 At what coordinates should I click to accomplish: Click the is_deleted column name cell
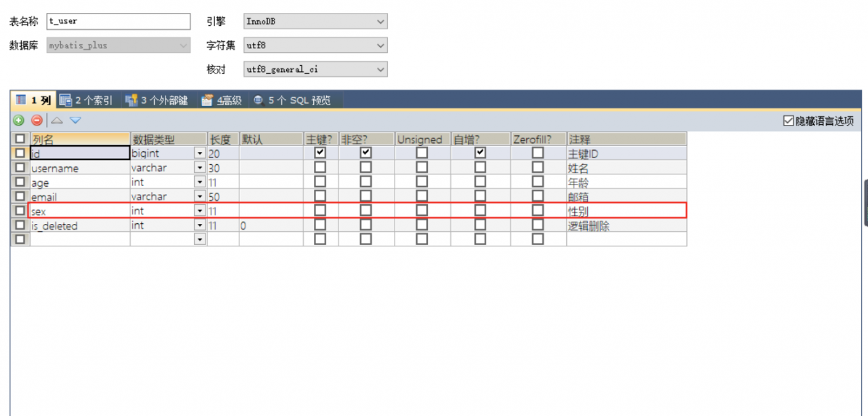pos(80,225)
